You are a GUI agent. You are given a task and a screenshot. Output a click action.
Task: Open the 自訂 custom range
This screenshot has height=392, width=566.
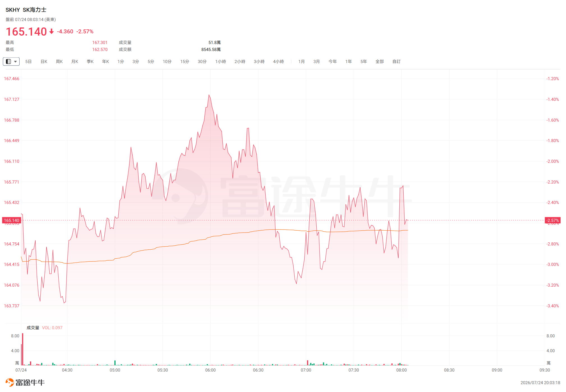(x=397, y=61)
